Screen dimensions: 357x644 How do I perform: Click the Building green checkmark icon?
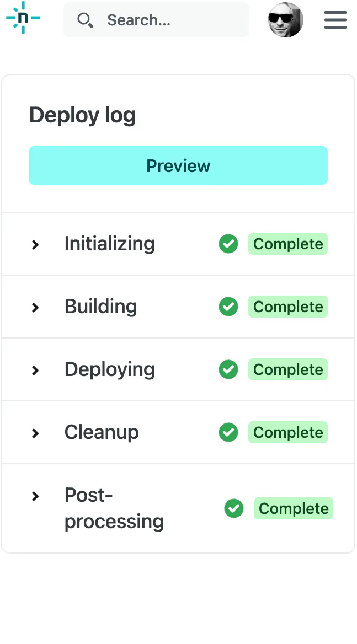pyautogui.click(x=228, y=307)
